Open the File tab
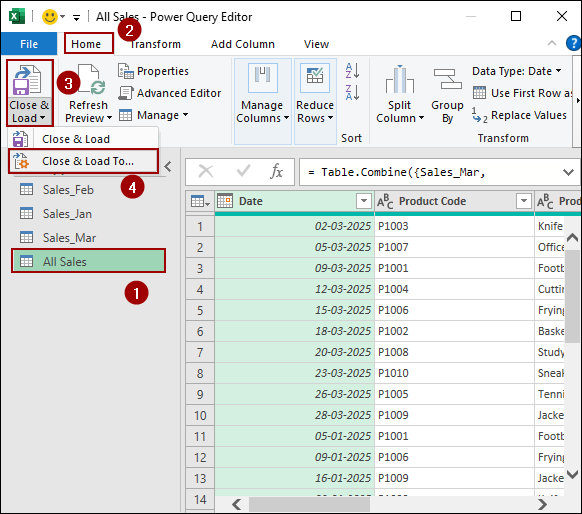Viewport: 582px width, 514px height. [x=29, y=44]
